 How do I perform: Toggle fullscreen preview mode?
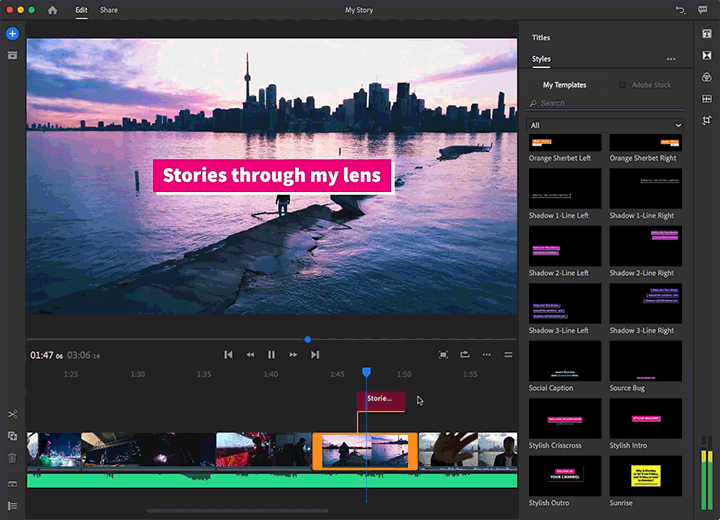point(443,354)
